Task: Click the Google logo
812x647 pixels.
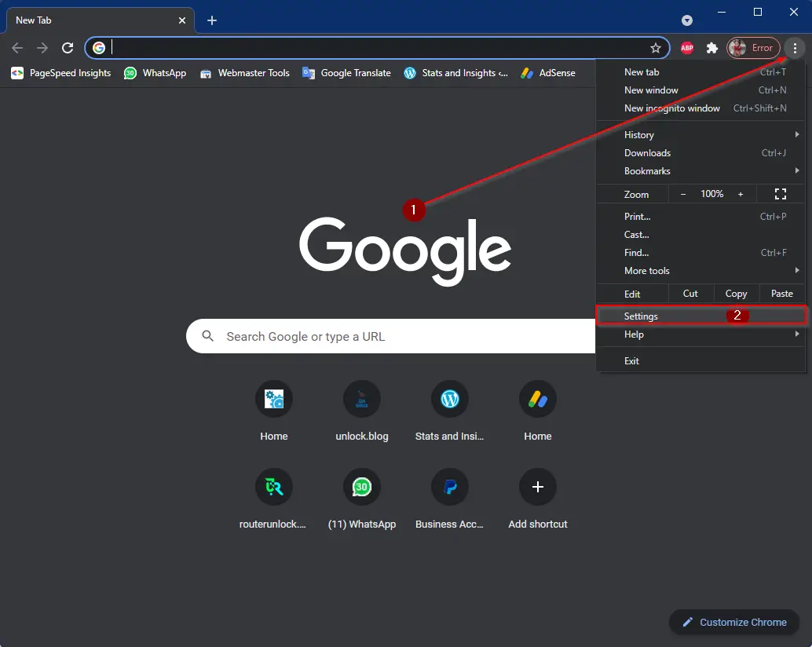Action: coord(405,251)
